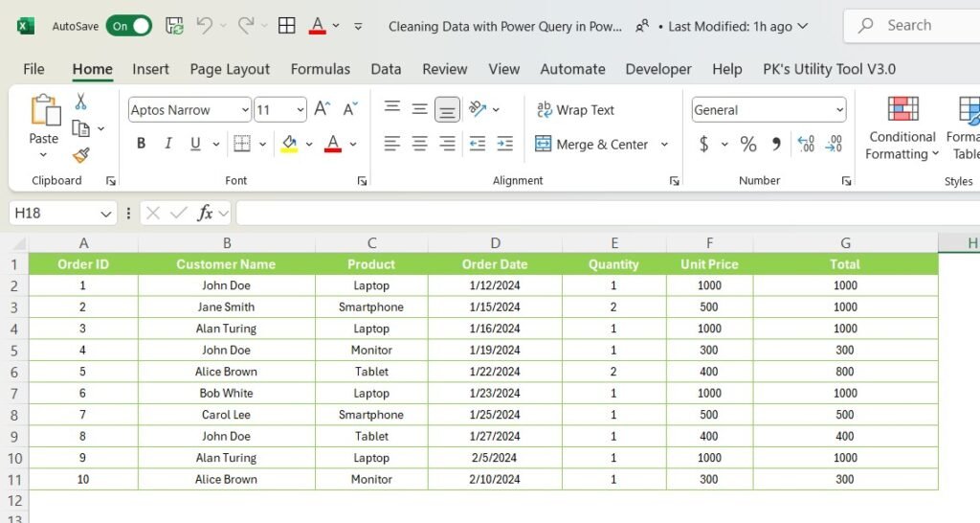Image resolution: width=980 pixels, height=523 pixels.
Task: Click Increase Decimal icon
Action: click(x=806, y=144)
